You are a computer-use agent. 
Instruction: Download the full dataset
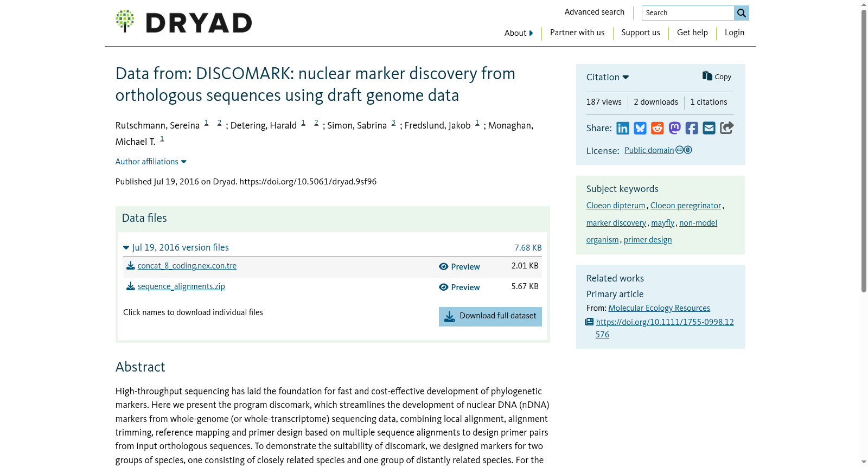(x=490, y=317)
